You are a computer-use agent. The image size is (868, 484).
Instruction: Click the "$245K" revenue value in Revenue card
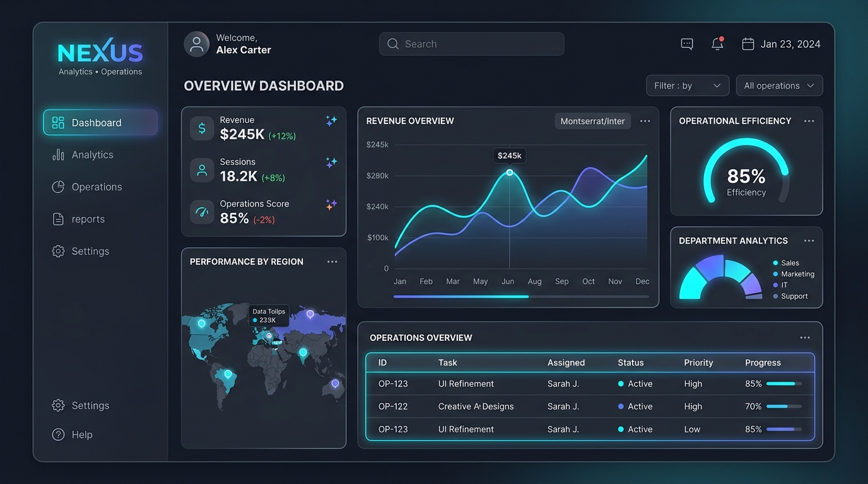[242, 134]
